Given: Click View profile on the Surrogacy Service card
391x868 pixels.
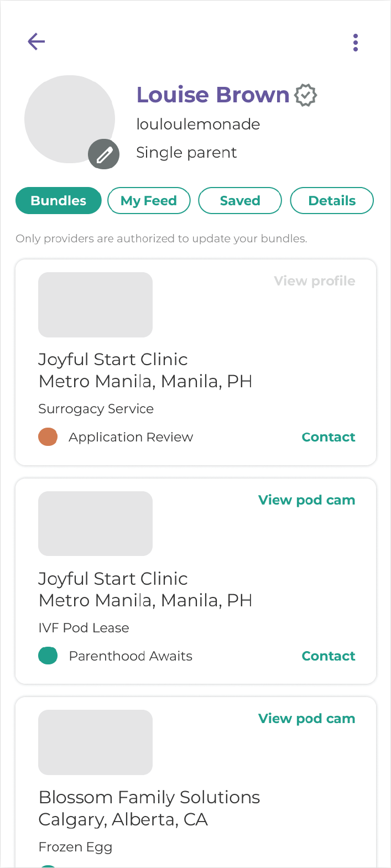Looking at the screenshot, I should click(315, 281).
